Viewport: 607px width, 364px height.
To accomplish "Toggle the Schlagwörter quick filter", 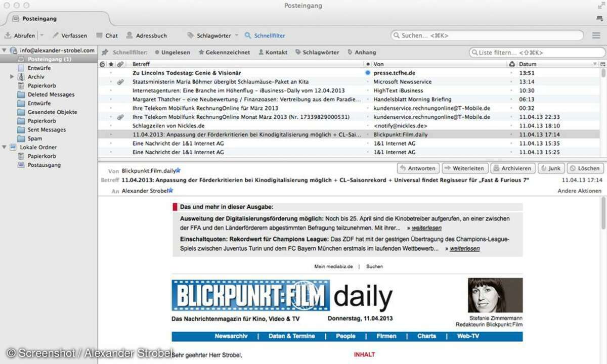I will (x=317, y=52).
